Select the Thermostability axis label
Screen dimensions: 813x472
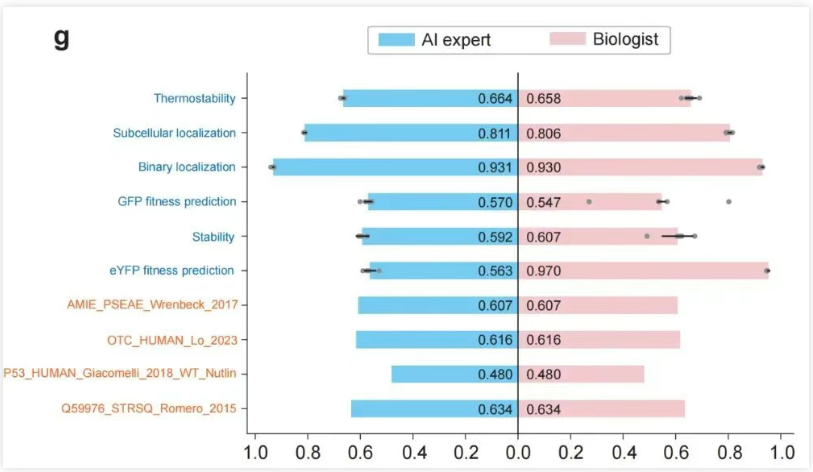coord(195,98)
